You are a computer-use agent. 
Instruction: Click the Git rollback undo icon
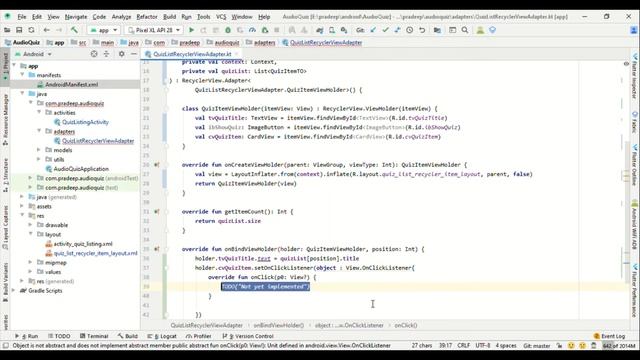click(x=422, y=30)
